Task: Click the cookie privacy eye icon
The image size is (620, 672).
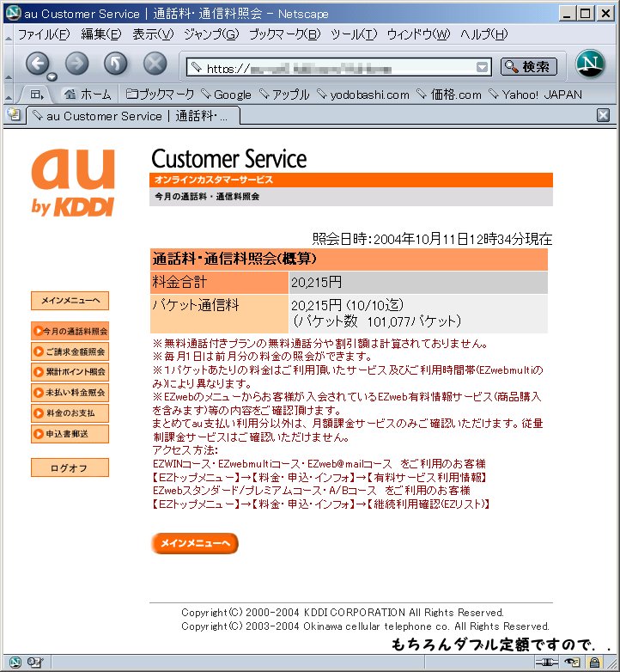Action: (572, 663)
